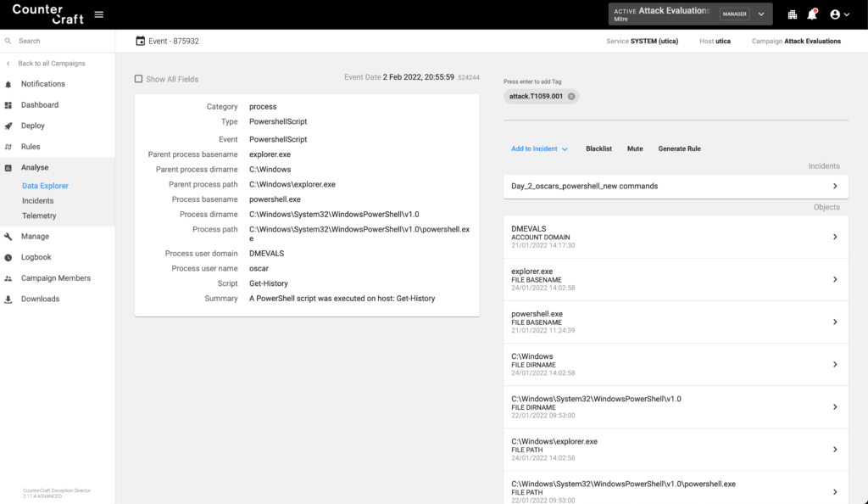The height and width of the screenshot is (504, 868).
Task: Click the organization building icon
Action: point(793,14)
